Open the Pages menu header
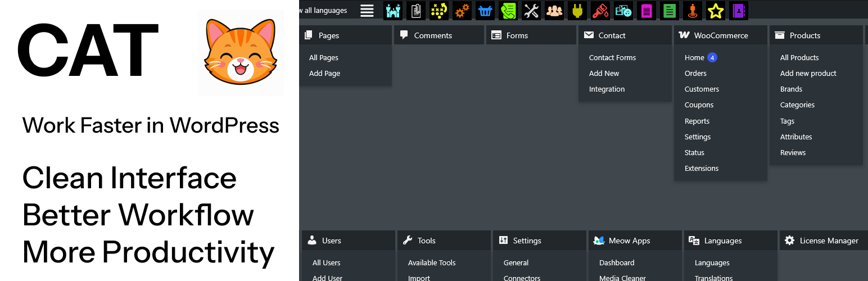The width and height of the screenshot is (868, 281). [x=346, y=35]
